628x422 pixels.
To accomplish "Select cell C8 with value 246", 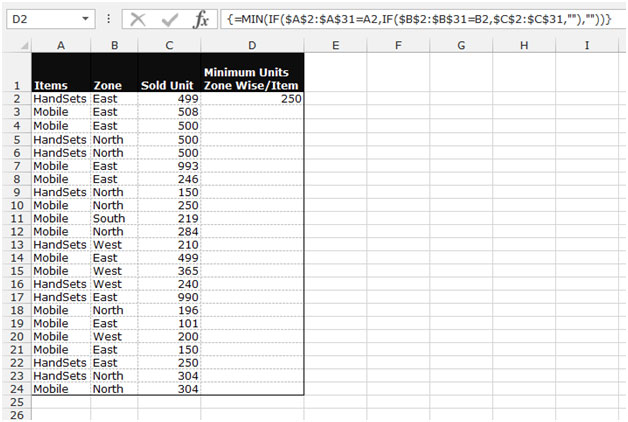I will (169, 179).
